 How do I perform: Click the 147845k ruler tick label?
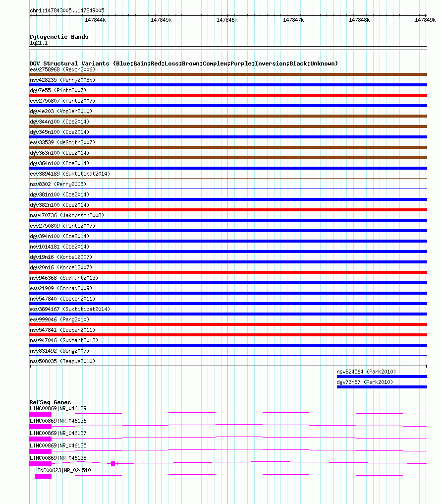tap(161, 20)
